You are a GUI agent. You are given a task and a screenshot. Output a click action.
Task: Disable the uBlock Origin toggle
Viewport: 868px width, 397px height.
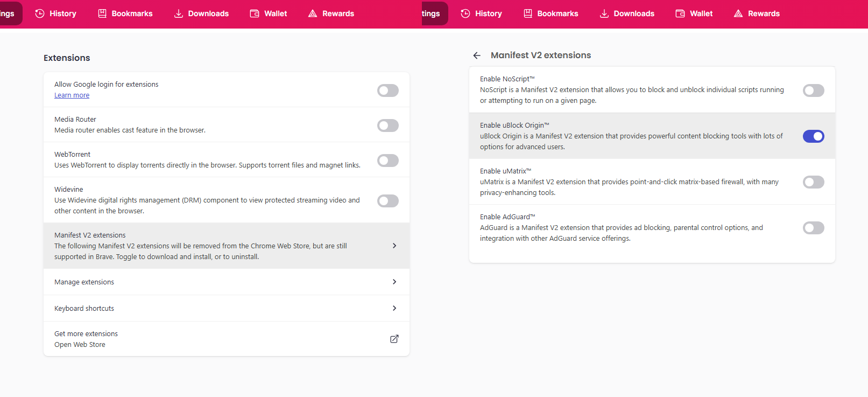pos(814,136)
